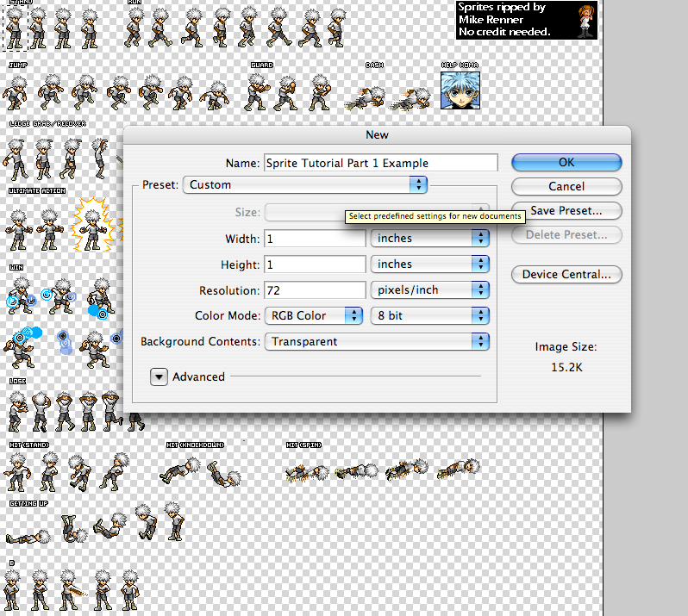
Task: Click the first sprite under JUMP label
Action: [x=16, y=93]
